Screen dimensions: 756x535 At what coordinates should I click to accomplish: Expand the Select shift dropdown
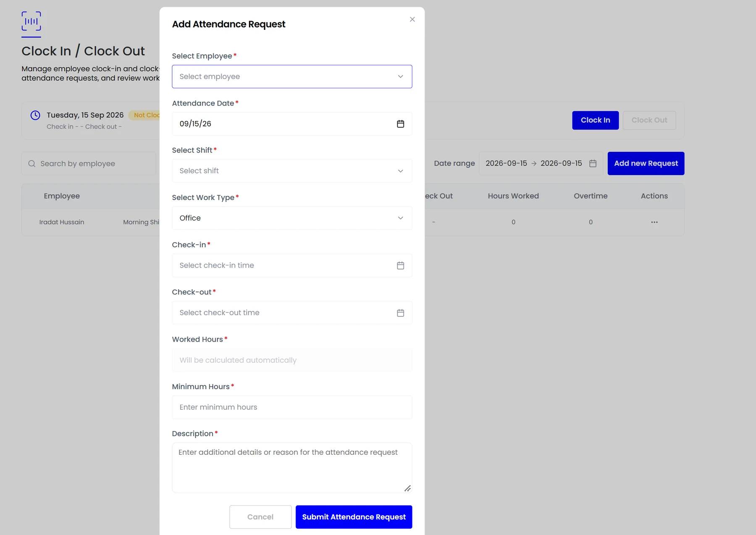tap(292, 171)
